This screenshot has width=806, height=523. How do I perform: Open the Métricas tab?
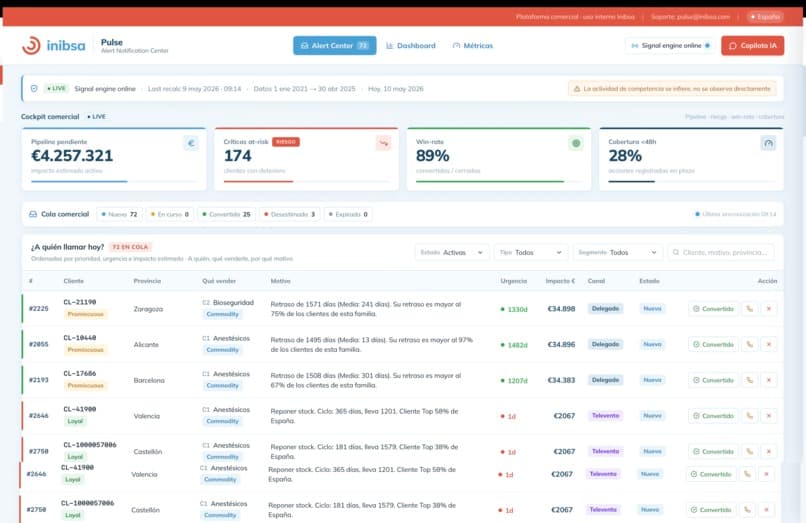coord(472,46)
